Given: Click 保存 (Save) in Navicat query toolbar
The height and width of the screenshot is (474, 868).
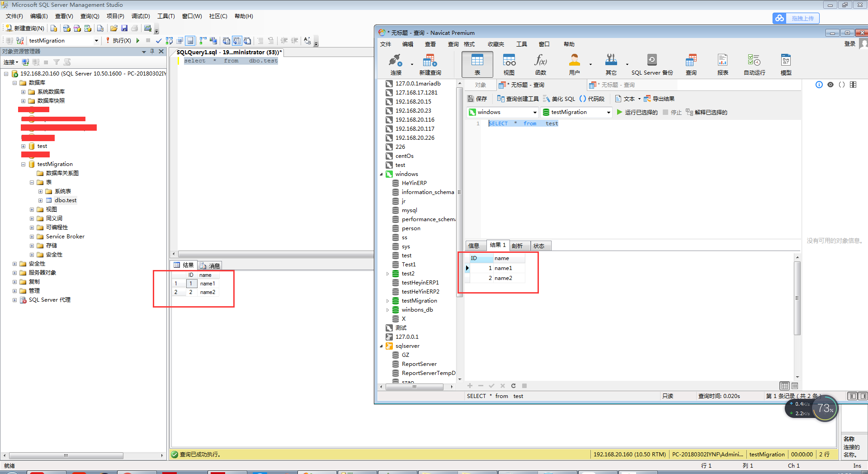Looking at the screenshot, I should [x=477, y=99].
